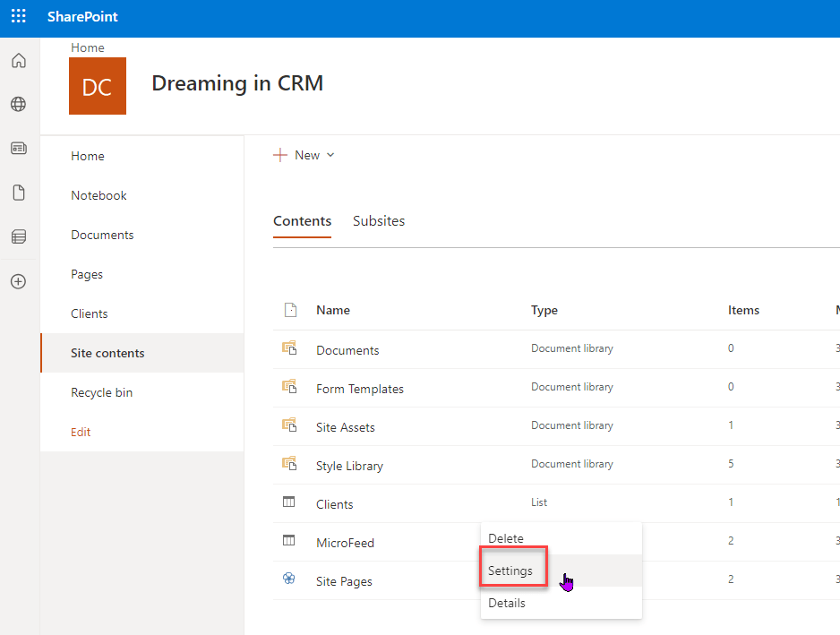Sort by the Name column header

(332, 309)
